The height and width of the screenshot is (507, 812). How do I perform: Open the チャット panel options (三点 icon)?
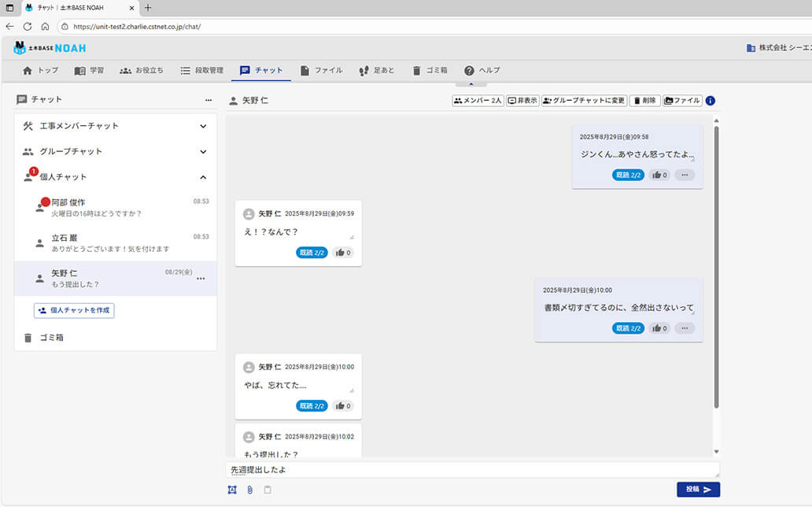coord(208,100)
